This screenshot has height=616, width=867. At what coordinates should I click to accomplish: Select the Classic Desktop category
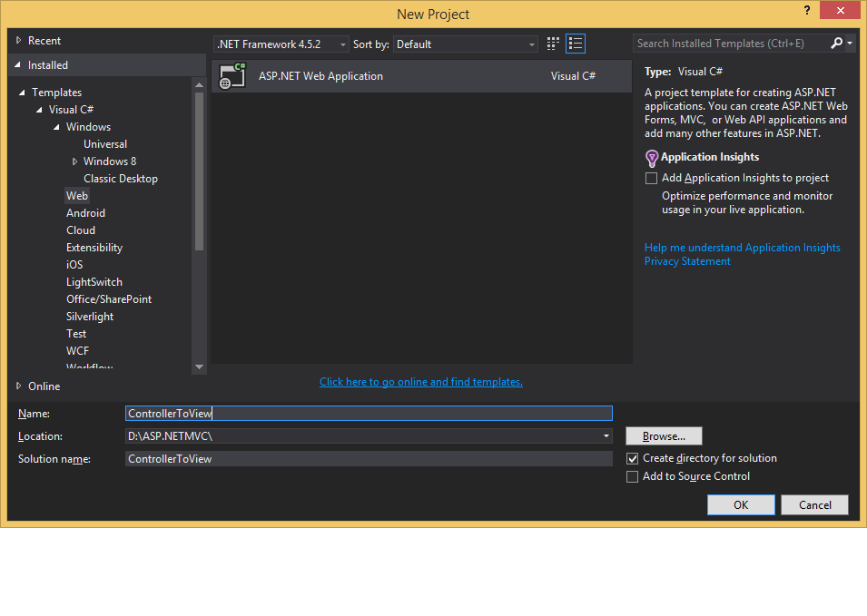click(x=121, y=179)
